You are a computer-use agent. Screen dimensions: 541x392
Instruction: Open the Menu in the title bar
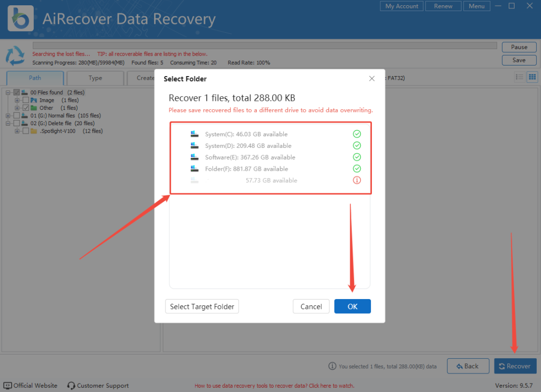tap(477, 6)
